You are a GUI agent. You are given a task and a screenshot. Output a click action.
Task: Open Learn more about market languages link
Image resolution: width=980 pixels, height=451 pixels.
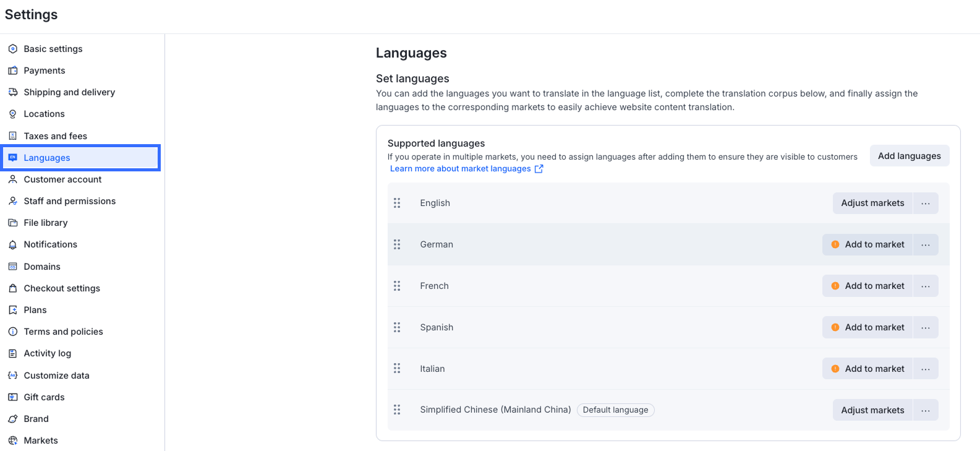tap(461, 169)
